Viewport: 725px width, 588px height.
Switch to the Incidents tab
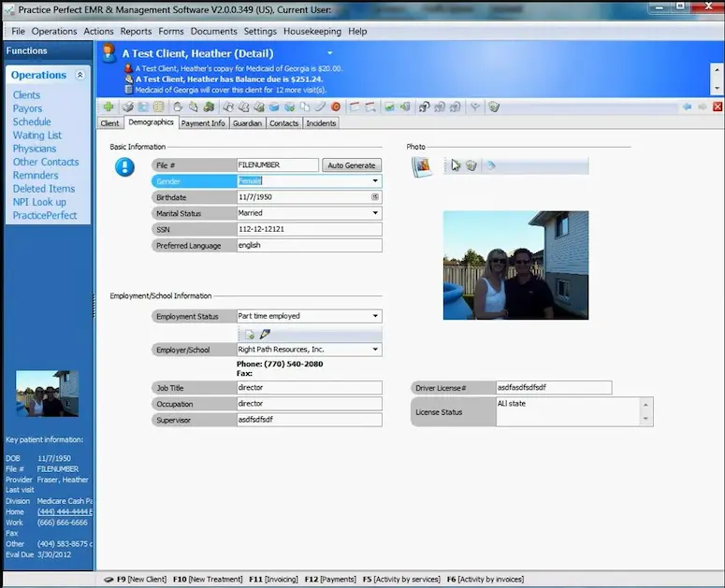321,123
